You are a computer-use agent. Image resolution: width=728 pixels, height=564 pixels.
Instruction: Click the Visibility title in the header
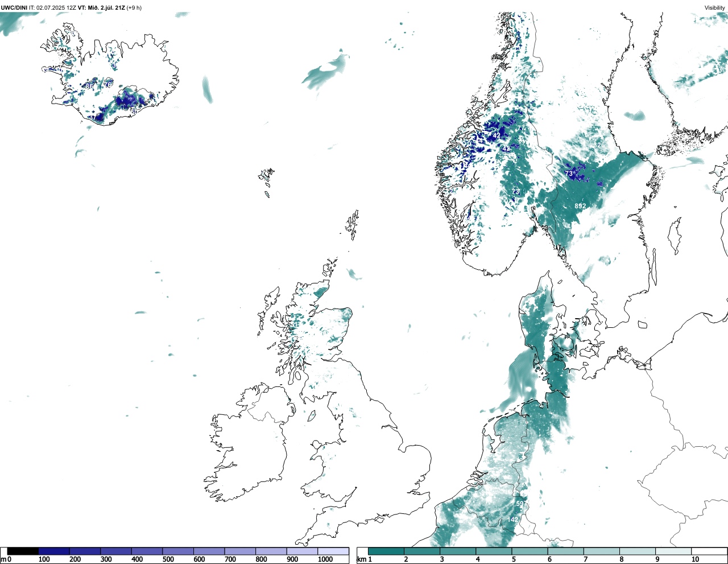tap(715, 7)
